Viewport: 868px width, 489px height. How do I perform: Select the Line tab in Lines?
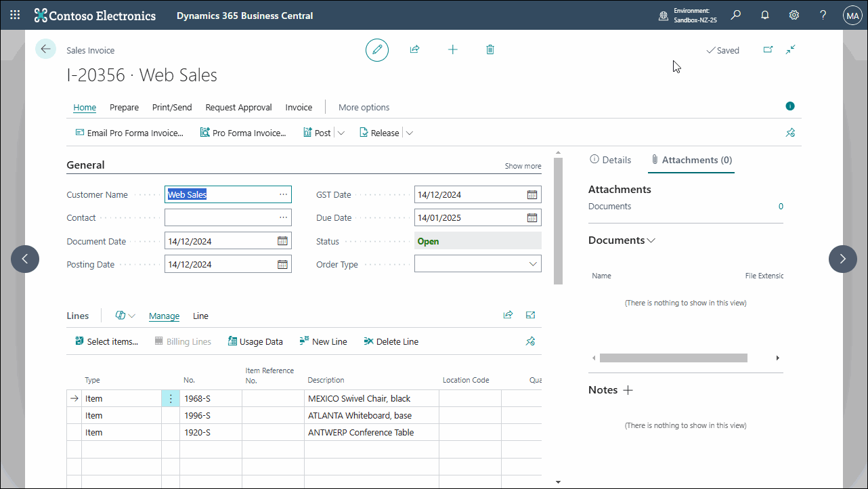[200, 316]
